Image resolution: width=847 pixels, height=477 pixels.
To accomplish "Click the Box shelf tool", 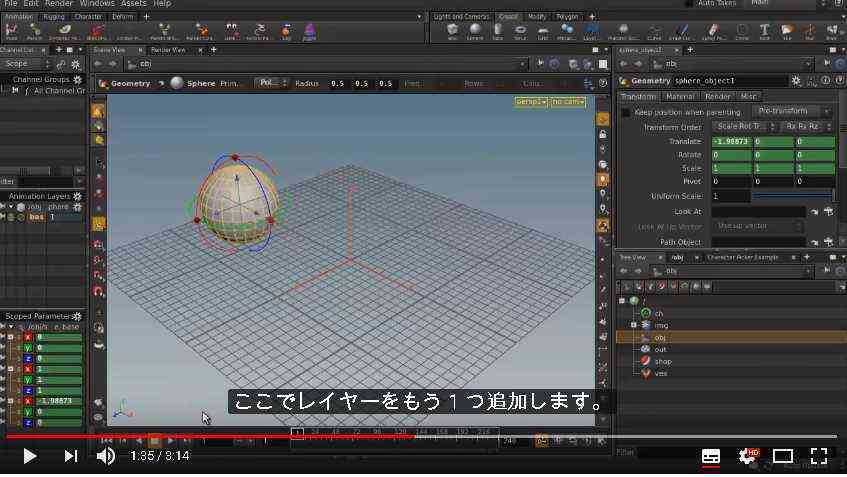I will click(x=453, y=32).
